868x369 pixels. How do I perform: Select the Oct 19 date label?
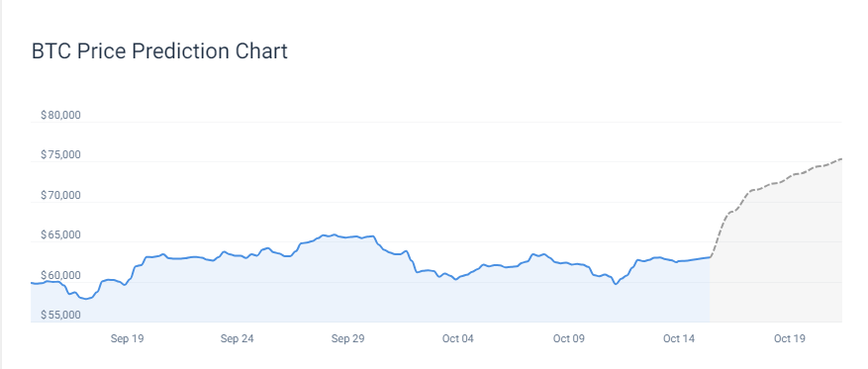coord(790,338)
